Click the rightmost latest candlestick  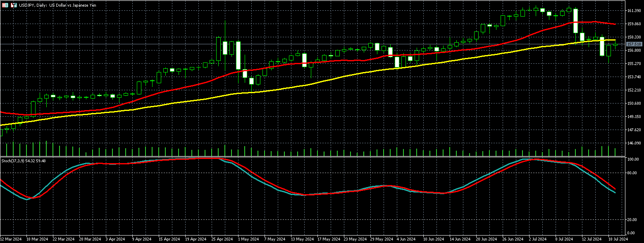[x=615, y=44]
